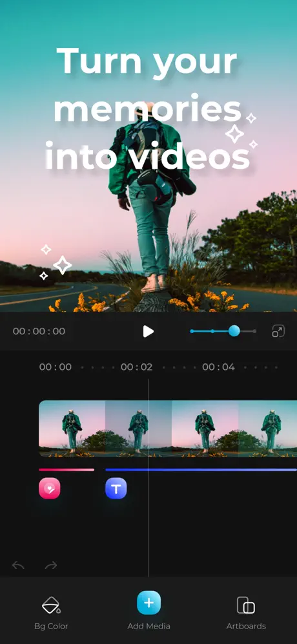Click the zoom slider knob
Screen dimensions: 297x644
tap(234, 330)
